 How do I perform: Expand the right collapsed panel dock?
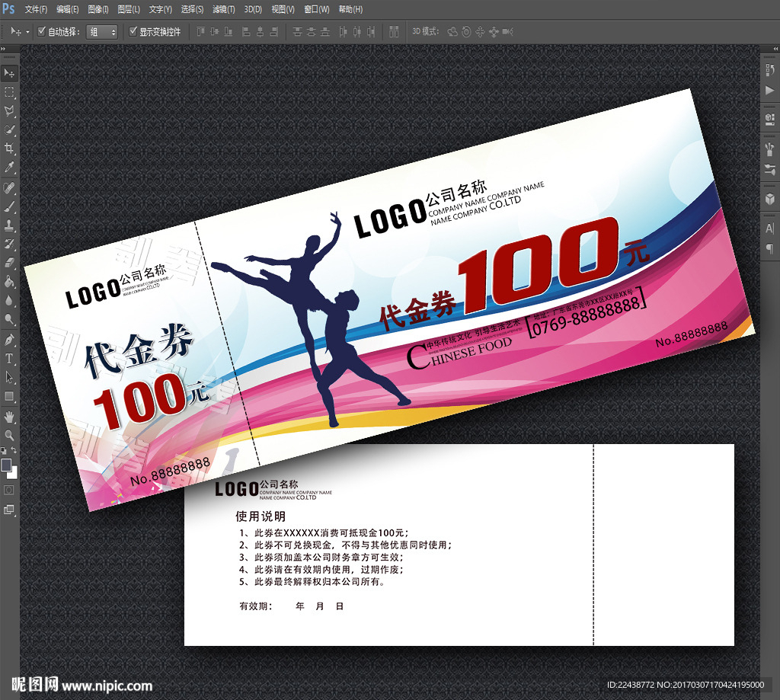click(775, 48)
